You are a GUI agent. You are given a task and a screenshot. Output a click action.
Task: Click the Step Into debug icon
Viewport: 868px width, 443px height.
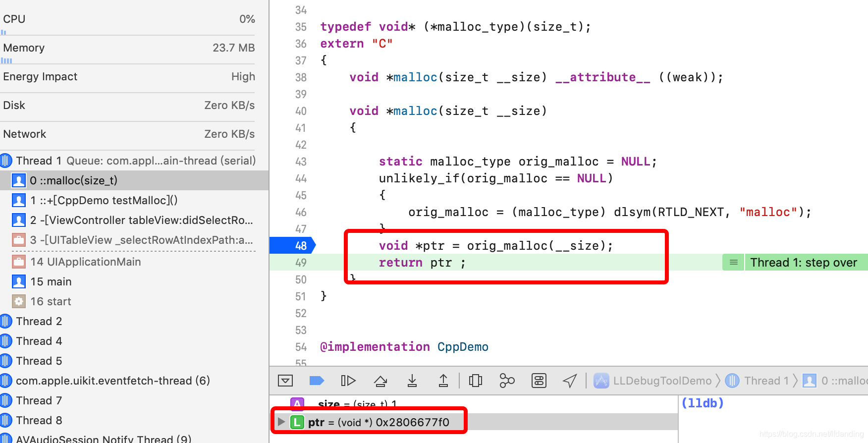[x=412, y=381]
